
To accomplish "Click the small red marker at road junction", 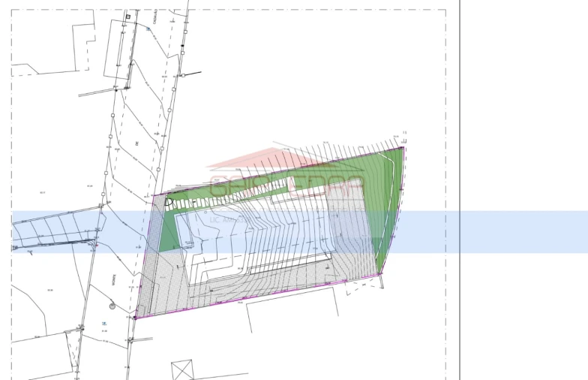I will point(96,244).
